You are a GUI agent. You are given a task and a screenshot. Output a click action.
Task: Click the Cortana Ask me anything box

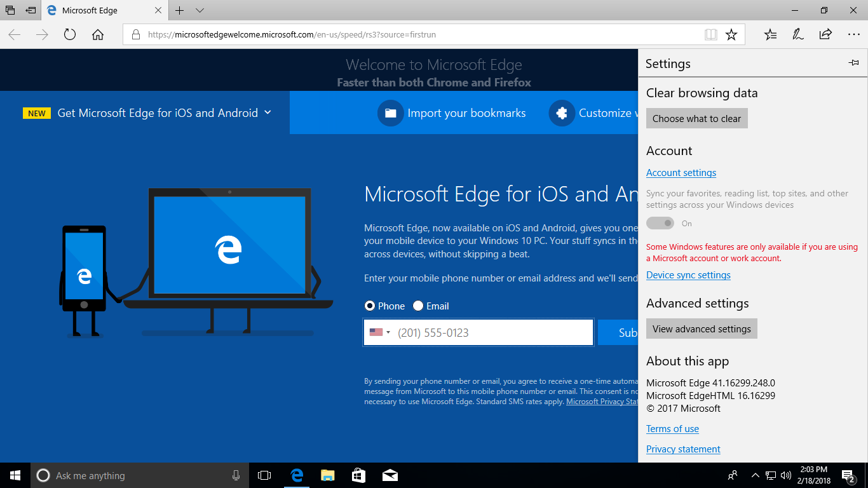(x=140, y=475)
